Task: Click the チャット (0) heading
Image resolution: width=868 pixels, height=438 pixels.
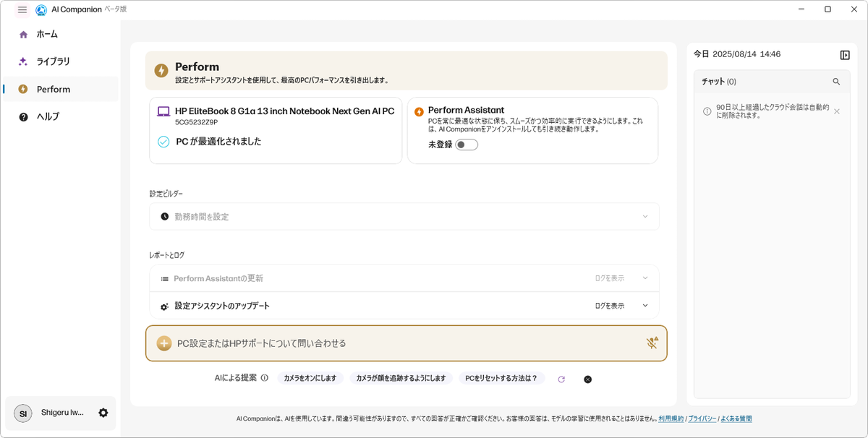Action: click(x=718, y=82)
